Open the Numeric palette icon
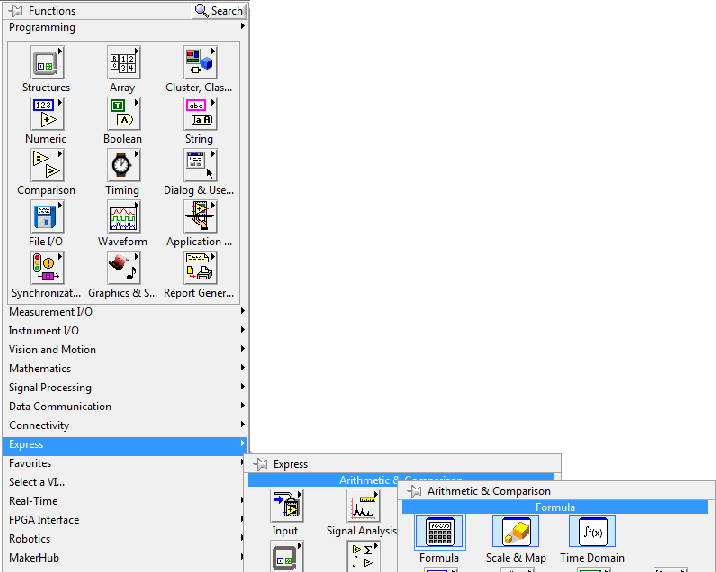716x572 pixels. (47, 114)
